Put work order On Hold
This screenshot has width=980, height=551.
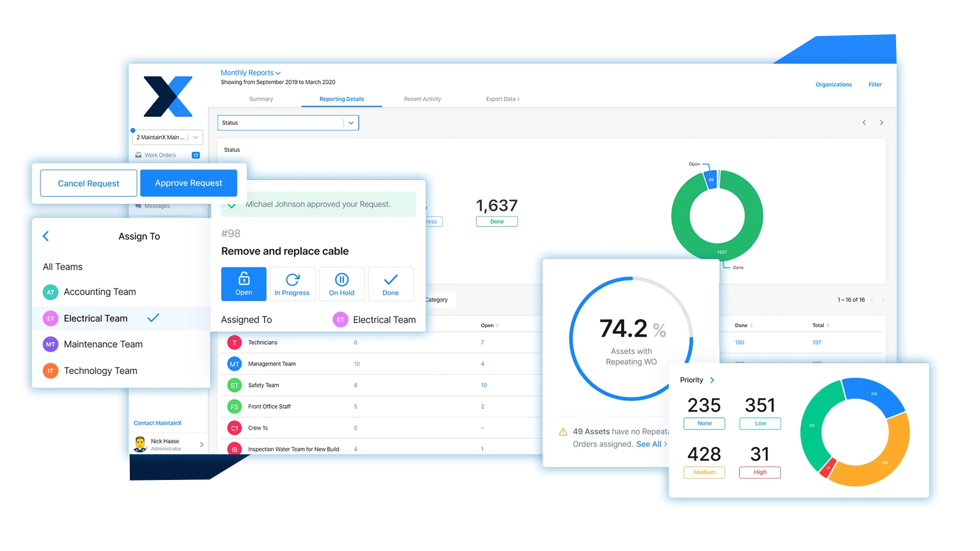coord(342,284)
